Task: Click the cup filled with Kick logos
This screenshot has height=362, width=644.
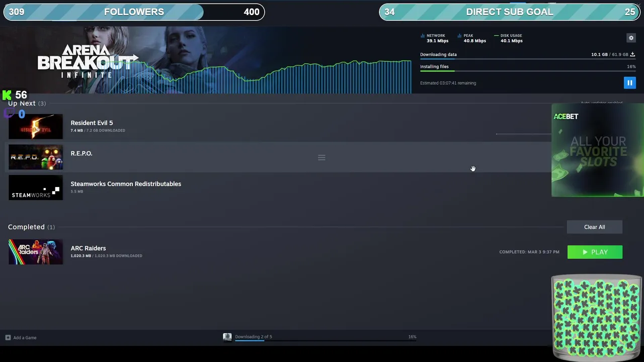Action: [x=597, y=318]
